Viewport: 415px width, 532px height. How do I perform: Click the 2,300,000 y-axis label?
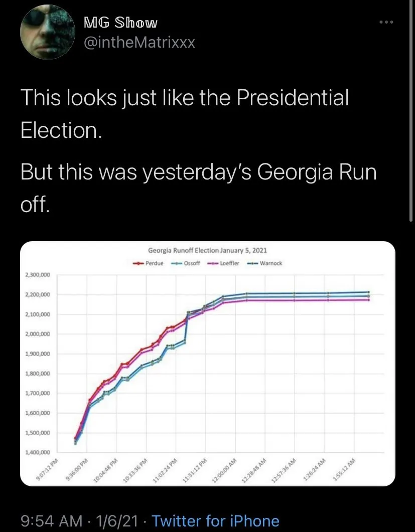click(38, 275)
